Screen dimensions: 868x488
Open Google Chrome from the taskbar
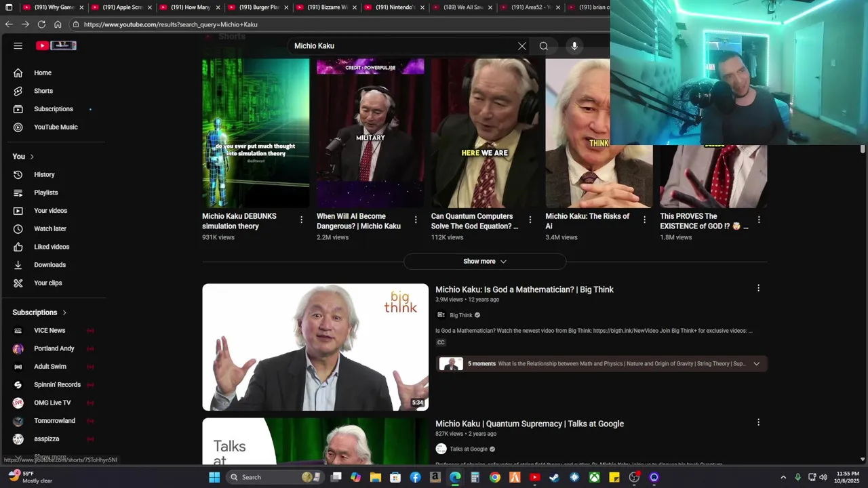click(495, 477)
